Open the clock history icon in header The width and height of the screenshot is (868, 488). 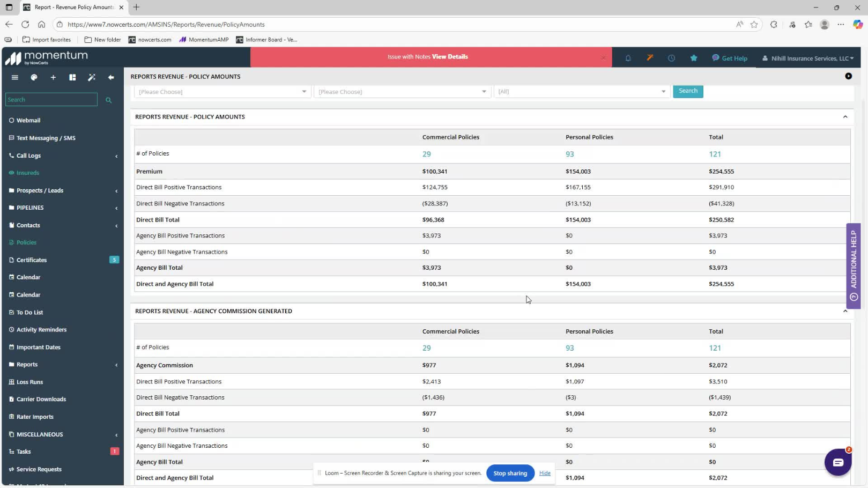coord(671,58)
